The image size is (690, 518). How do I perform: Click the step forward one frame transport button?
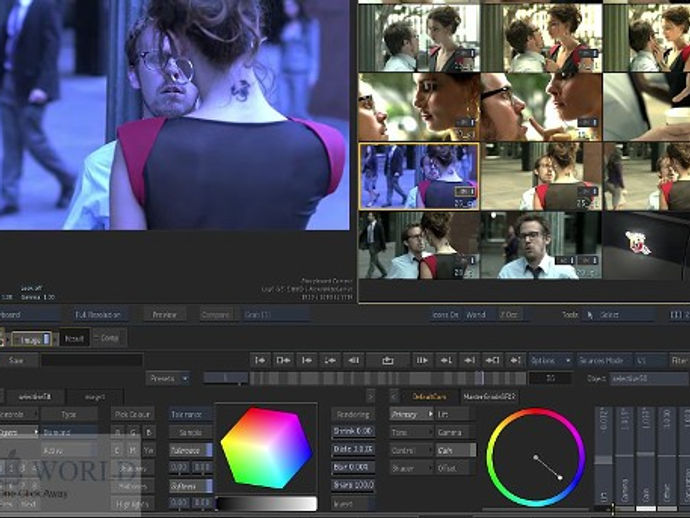coord(422,360)
